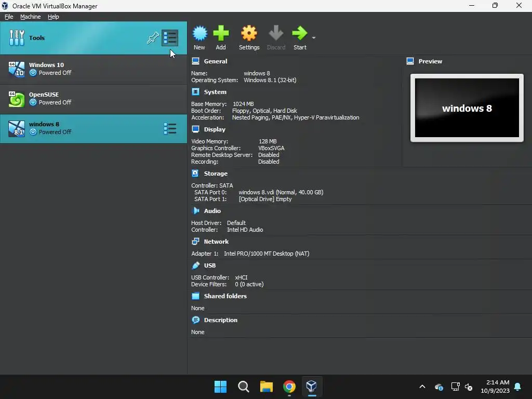The height and width of the screenshot is (399, 532).
Task: Click the windows 8 preview thumbnail
Action: click(x=467, y=108)
